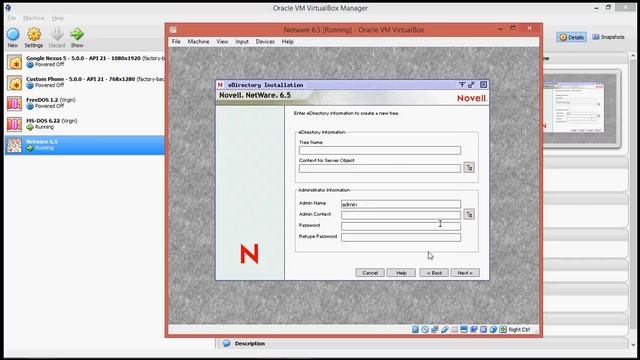This screenshot has height=360, width=640.
Task: Click the red N icon in eDirectory title bar
Action: (220, 85)
